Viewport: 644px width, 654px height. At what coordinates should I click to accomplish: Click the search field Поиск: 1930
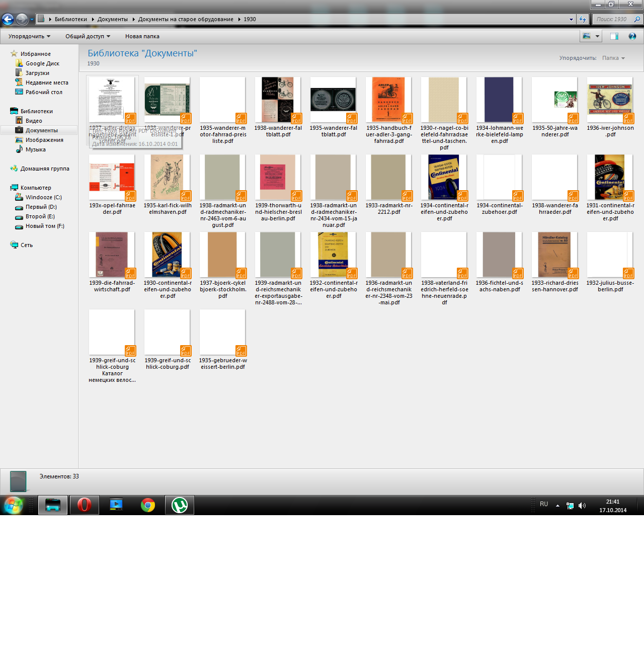click(612, 19)
